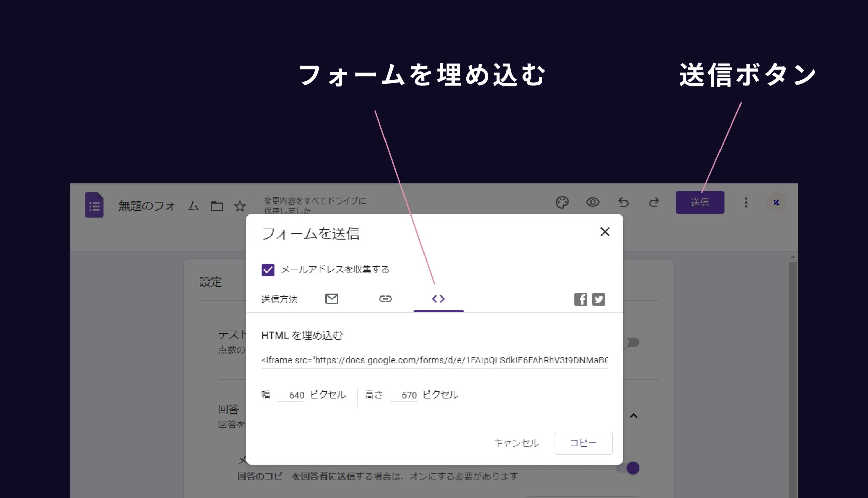
Task: Open the theme customization palette icon
Action: (x=563, y=203)
